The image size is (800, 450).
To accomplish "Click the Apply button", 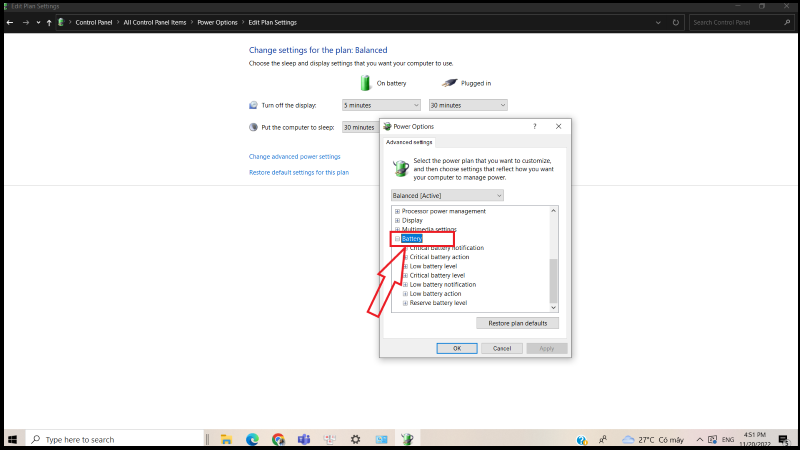I will click(546, 348).
